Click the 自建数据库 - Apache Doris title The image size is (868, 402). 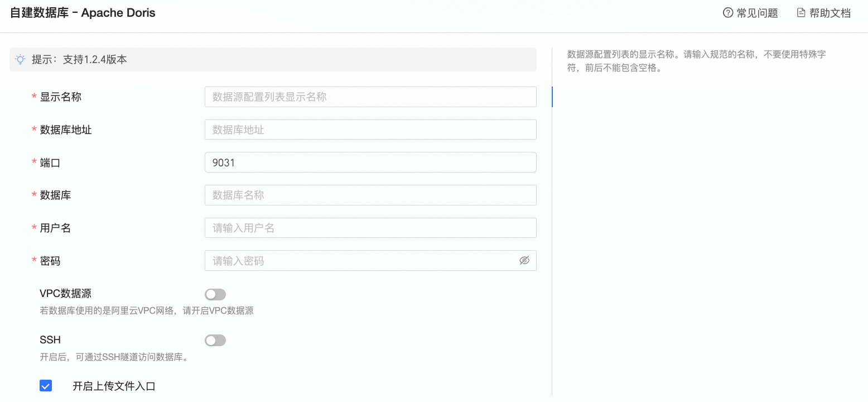(x=83, y=13)
